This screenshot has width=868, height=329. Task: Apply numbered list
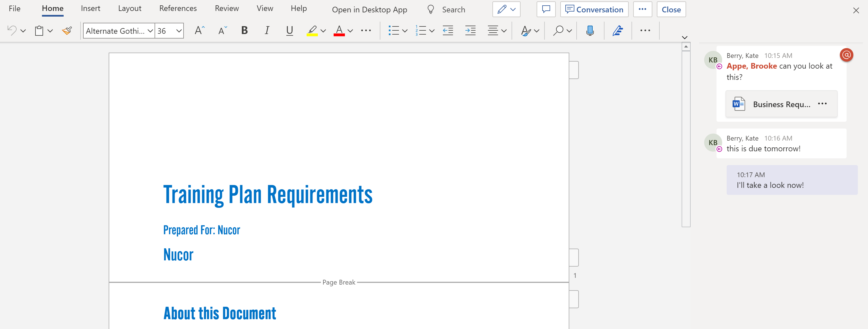point(421,31)
